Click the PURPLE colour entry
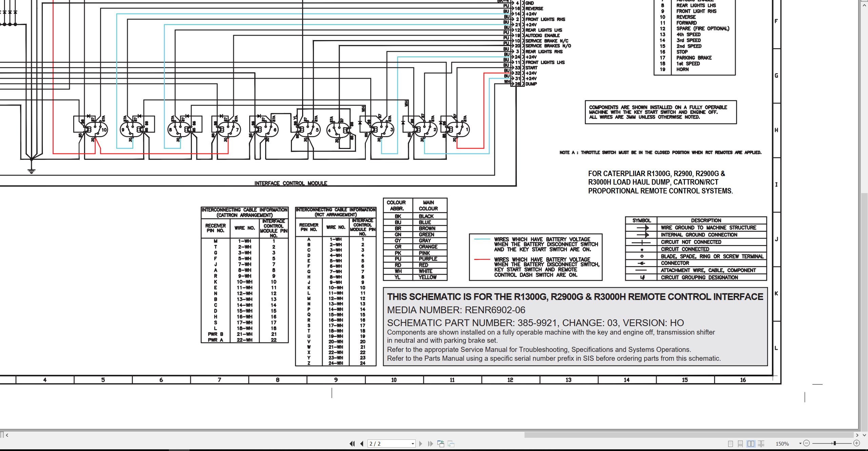868x451 pixels. pyautogui.click(x=428, y=259)
